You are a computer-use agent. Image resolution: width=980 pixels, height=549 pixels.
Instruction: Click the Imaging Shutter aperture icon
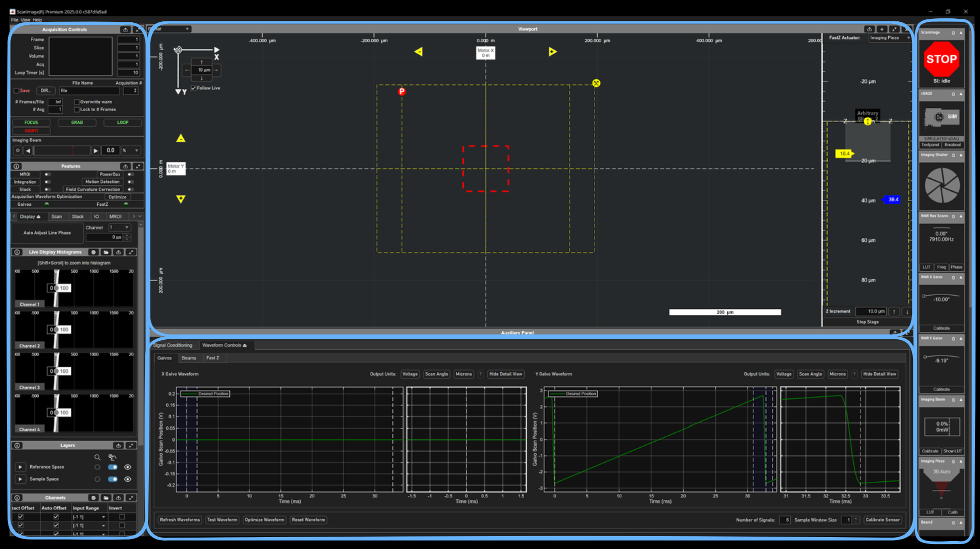point(942,185)
